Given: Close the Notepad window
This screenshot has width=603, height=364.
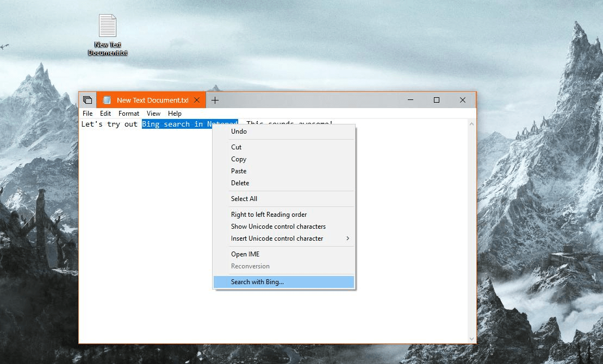Looking at the screenshot, I should (463, 100).
